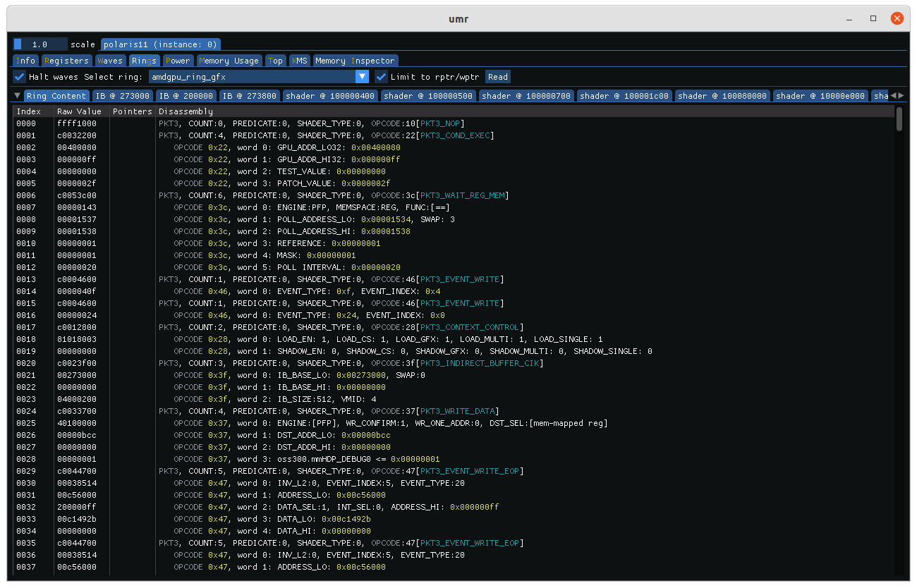The height and width of the screenshot is (588, 917).
Task: Click the Disassembly column header
Action: pyautogui.click(x=186, y=111)
